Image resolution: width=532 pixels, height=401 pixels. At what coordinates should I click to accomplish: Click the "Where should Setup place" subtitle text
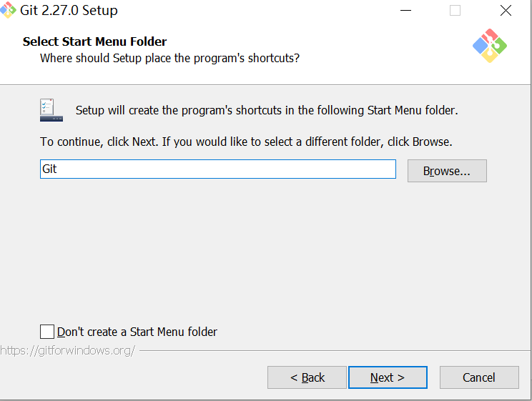(169, 58)
